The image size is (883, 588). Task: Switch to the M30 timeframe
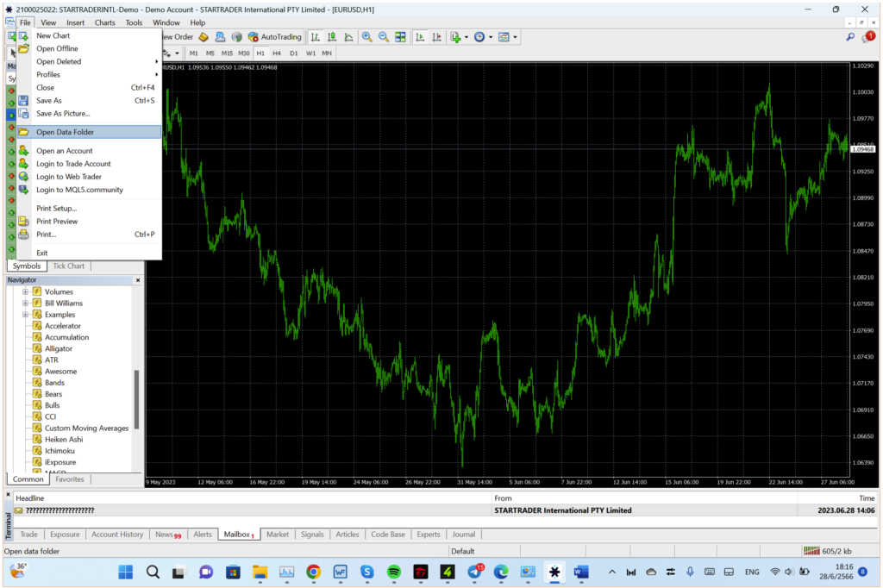244,53
